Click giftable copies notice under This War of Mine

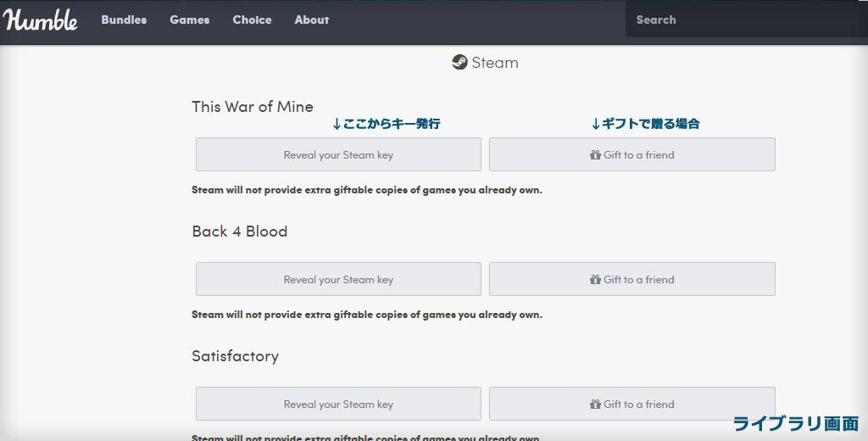point(367,190)
